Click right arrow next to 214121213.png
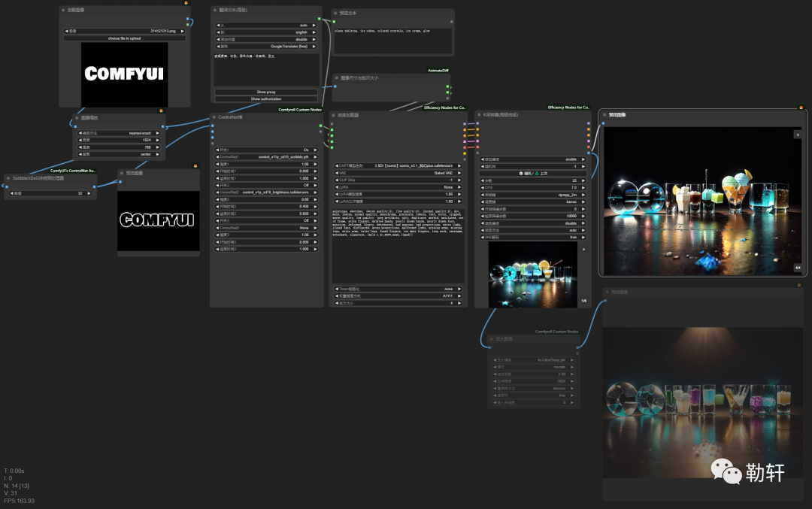This screenshot has height=509, width=812. [182, 31]
